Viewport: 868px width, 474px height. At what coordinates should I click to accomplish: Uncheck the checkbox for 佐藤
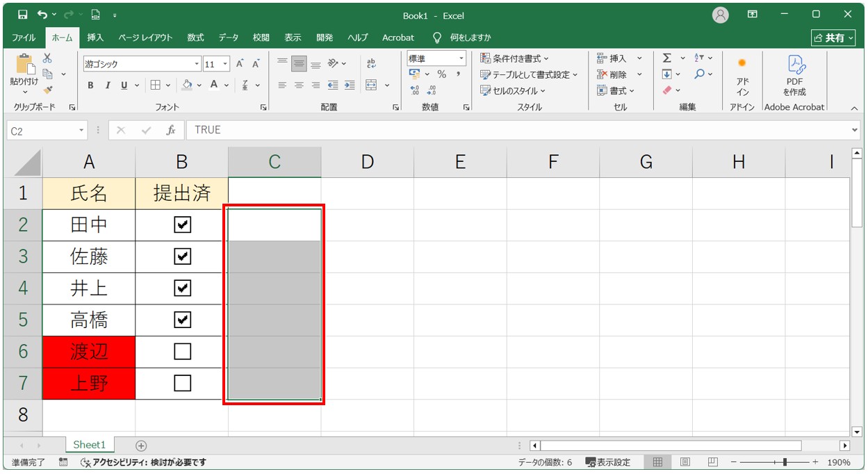click(182, 256)
